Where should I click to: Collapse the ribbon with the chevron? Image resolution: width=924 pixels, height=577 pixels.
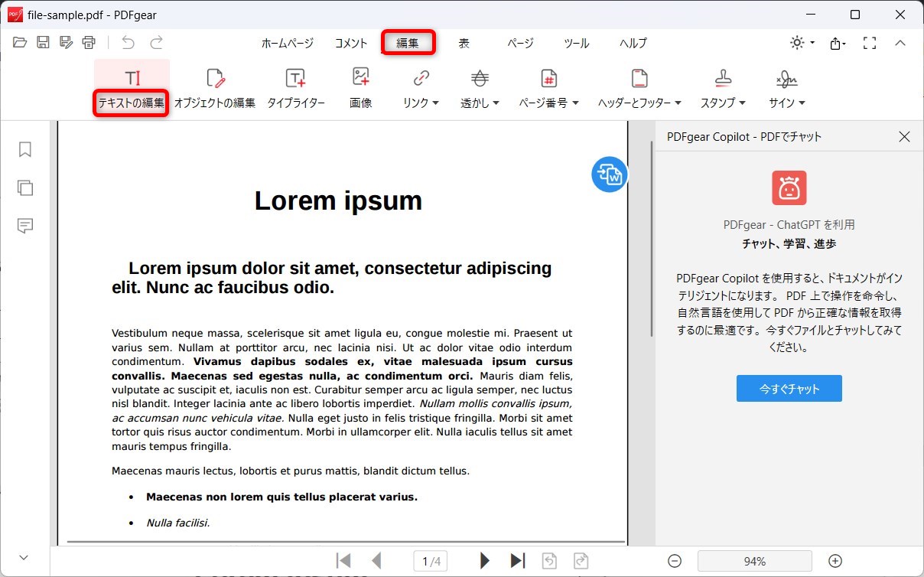(x=900, y=43)
